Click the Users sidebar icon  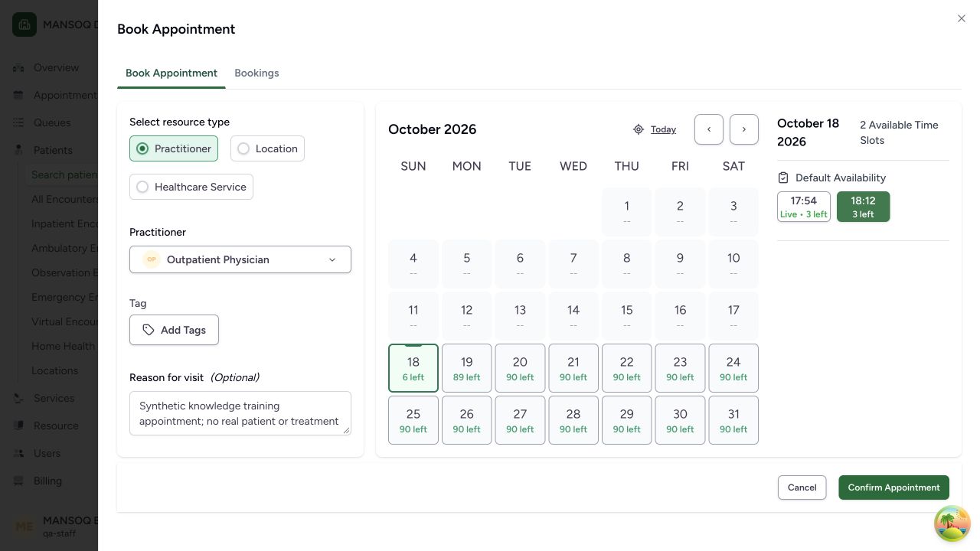click(18, 453)
